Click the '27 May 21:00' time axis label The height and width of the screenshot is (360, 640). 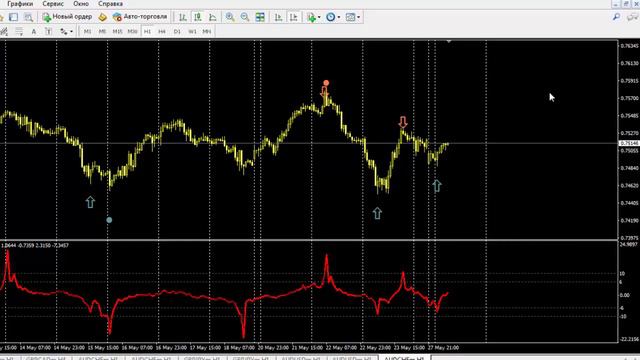click(443, 348)
